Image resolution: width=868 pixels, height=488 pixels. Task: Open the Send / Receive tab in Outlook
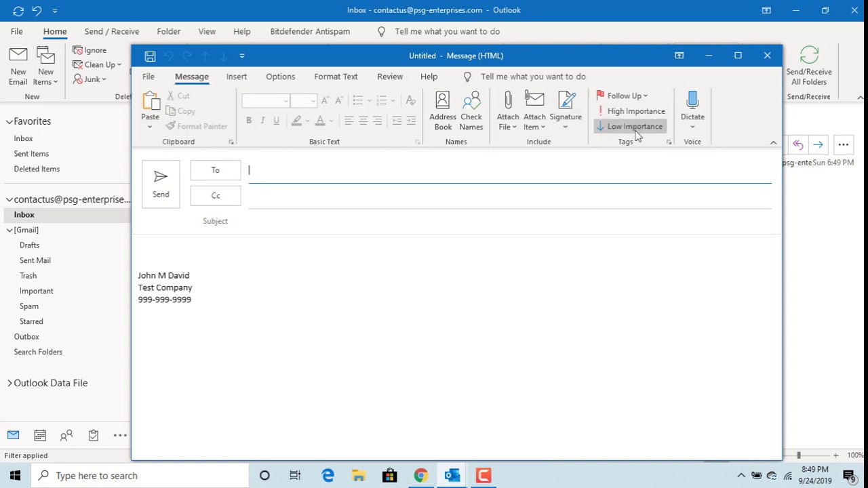click(x=112, y=32)
